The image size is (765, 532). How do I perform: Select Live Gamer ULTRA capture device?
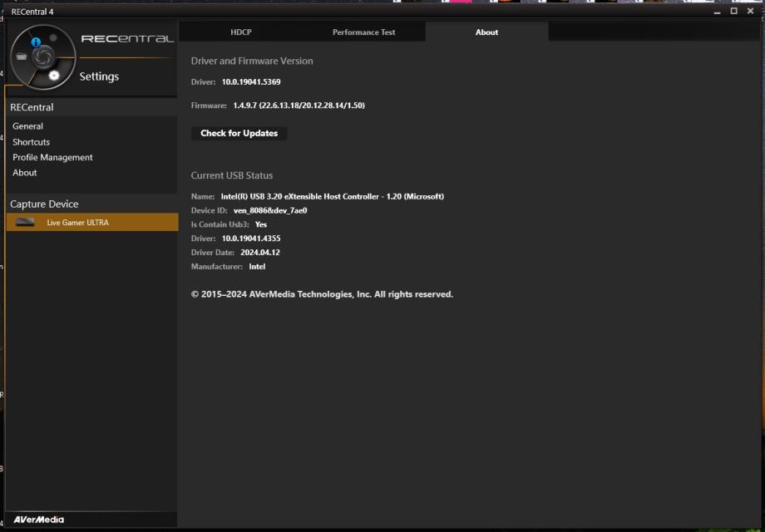click(92, 222)
